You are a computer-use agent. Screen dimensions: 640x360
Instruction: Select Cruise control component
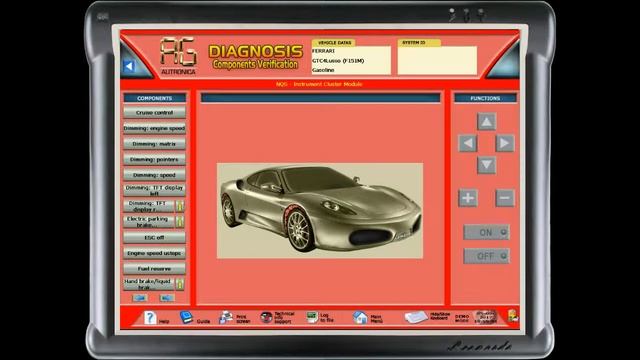click(154, 112)
